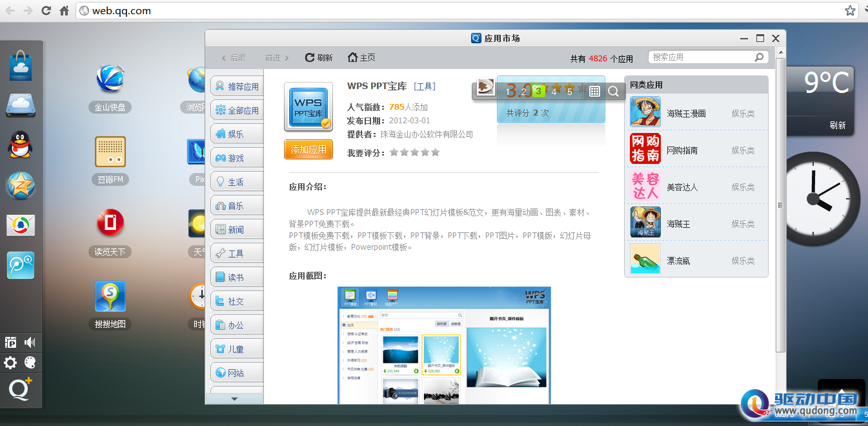Viewport: 868px width, 426px height.
Task: Click the orange 添加应用 button
Action: tap(308, 149)
